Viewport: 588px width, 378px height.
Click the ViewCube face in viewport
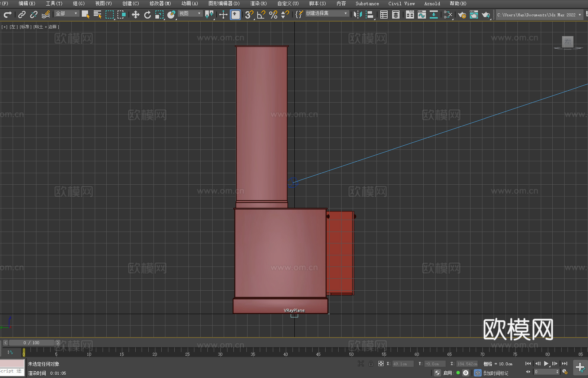point(568,42)
